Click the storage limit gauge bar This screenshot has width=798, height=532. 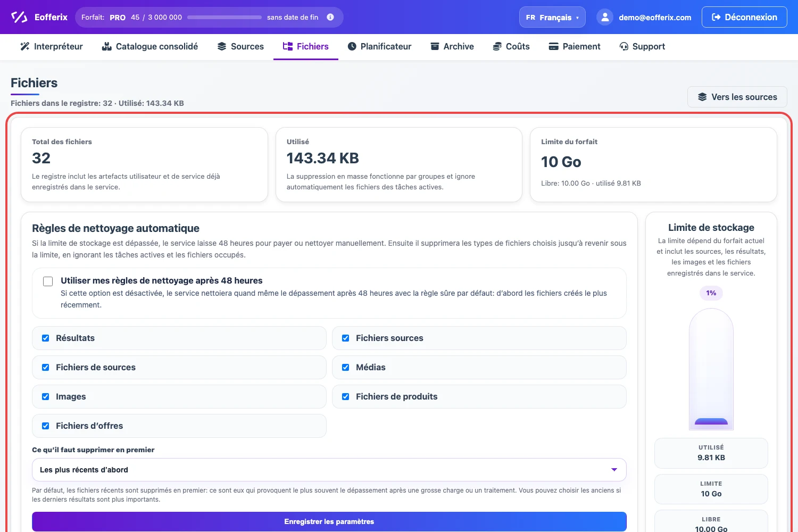pos(711,369)
